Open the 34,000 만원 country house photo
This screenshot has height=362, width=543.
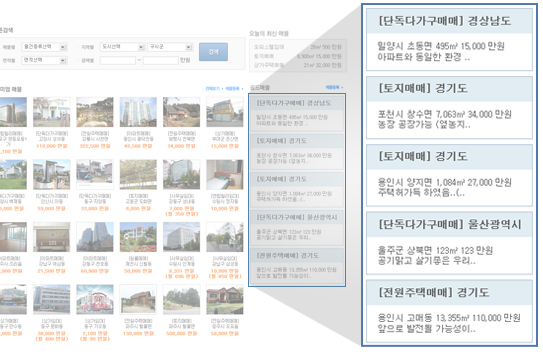(x=181, y=112)
